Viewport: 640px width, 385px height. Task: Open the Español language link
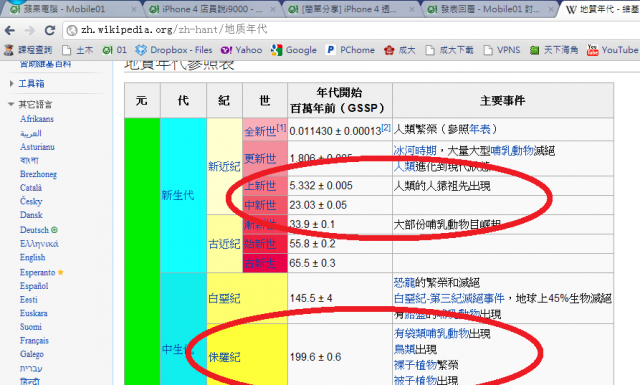click(x=34, y=286)
